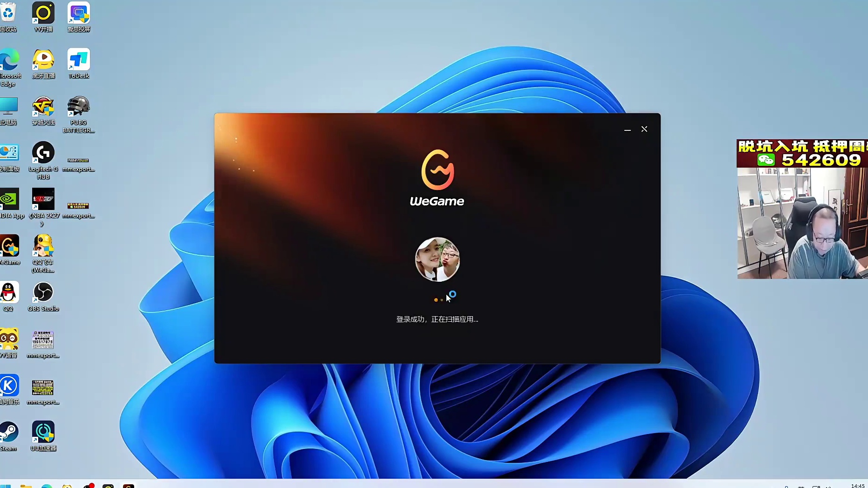Viewport: 868px width, 488px height.
Task: Open the 爱思投屏 desktop shortcut
Action: 79,17
